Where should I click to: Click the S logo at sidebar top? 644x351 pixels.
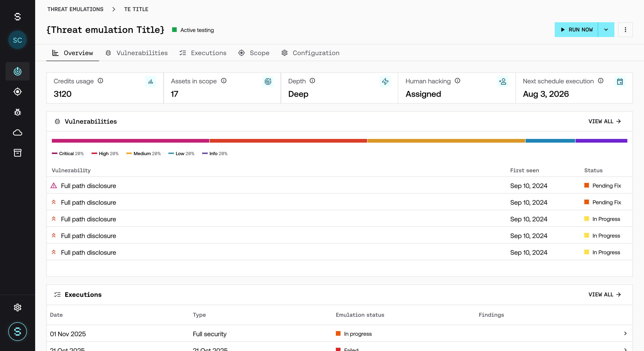coord(18,17)
